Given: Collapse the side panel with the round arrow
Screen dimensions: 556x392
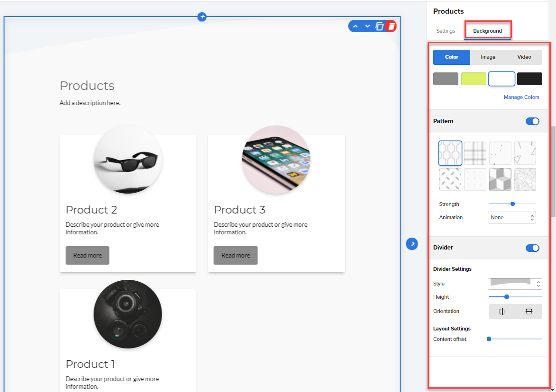Looking at the screenshot, I should [x=412, y=244].
